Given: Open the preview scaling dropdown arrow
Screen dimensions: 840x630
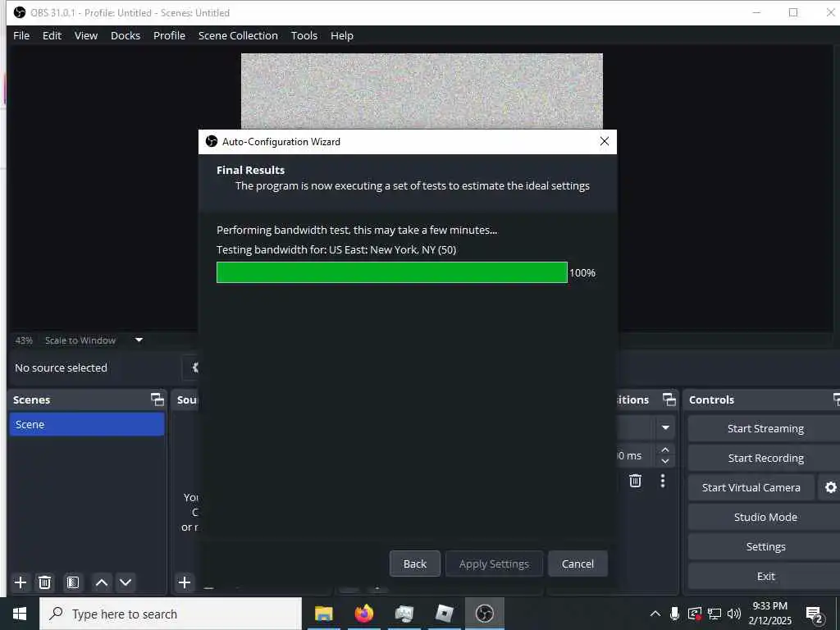Looking at the screenshot, I should 139,340.
